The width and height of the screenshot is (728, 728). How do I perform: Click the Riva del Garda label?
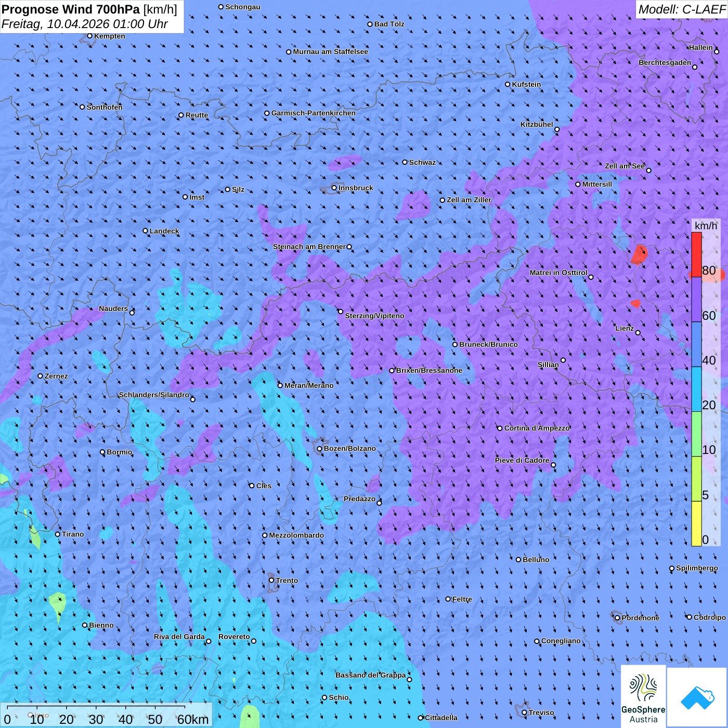tap(179, 636)
